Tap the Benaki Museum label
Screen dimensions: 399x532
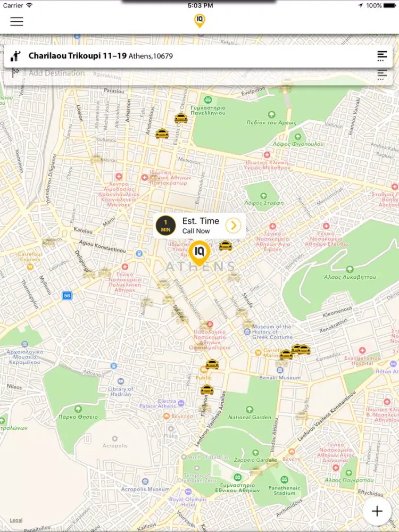click(x=280, y=378)
